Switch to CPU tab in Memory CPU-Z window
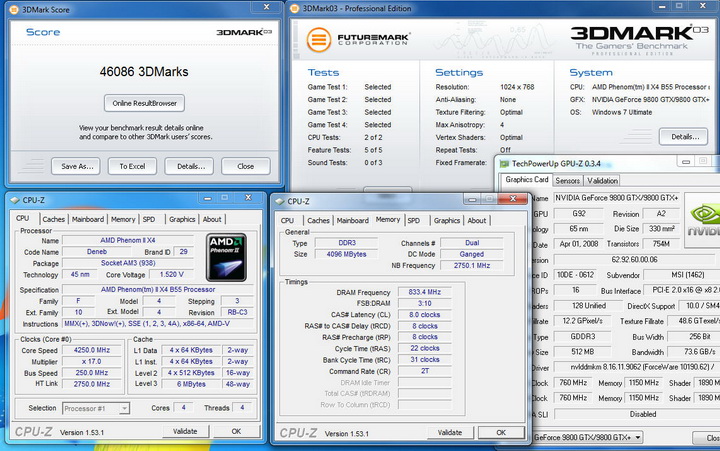The height and width of the screenshot is (451, 720). coord(287,220)
